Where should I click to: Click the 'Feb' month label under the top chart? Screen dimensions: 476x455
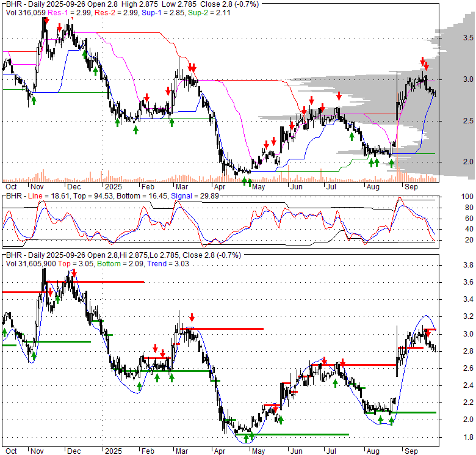(148, 186)
